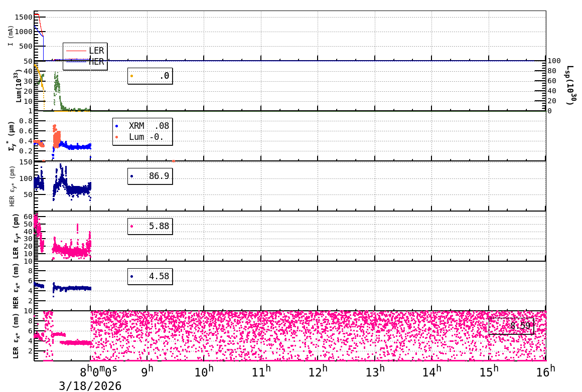Click the red LER line sample in legend
582x392 pixels.
(76, 51)
